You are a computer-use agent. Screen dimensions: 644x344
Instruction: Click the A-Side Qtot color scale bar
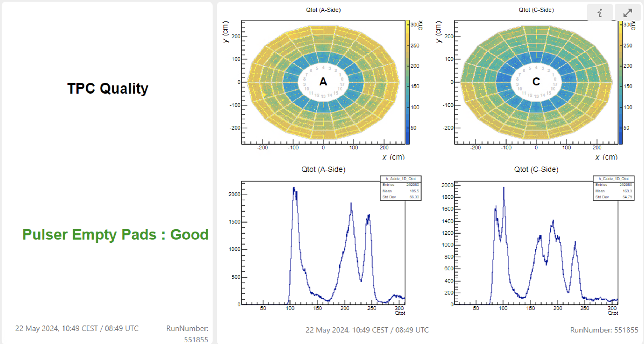tap(408, 82)
